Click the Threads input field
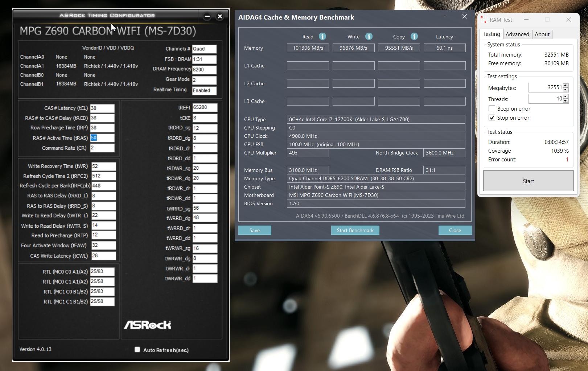The image size is (588, 371). coord(546,99)
